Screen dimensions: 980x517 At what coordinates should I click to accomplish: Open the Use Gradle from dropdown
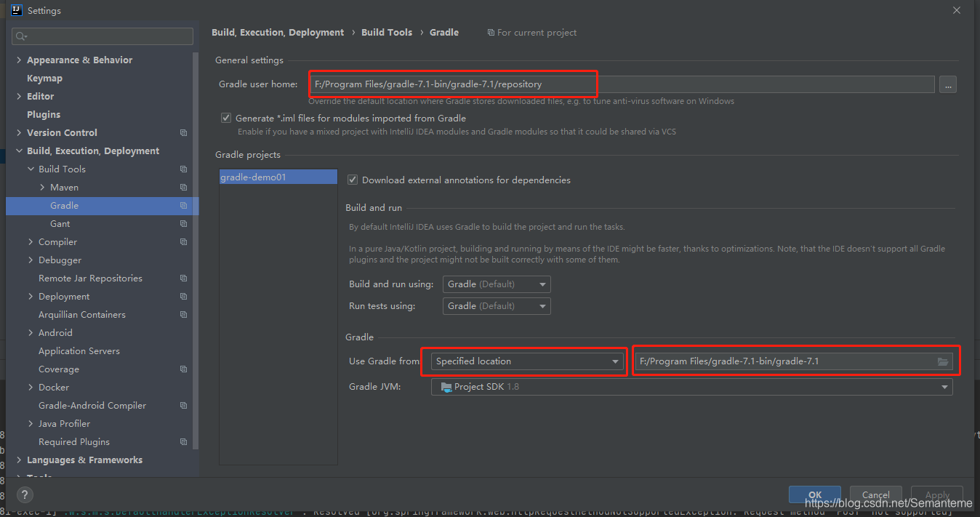pos(527,361)
